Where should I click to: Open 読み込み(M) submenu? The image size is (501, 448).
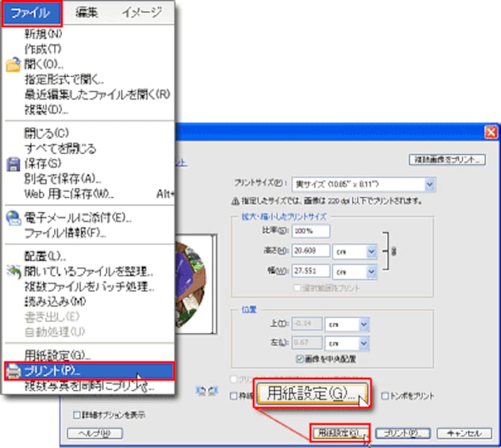pyautogui.click(x=55, y=301)
